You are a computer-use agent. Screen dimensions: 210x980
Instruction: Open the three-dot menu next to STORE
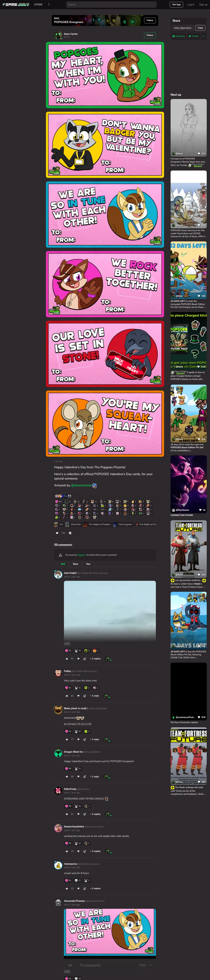(x=48, y=5)
